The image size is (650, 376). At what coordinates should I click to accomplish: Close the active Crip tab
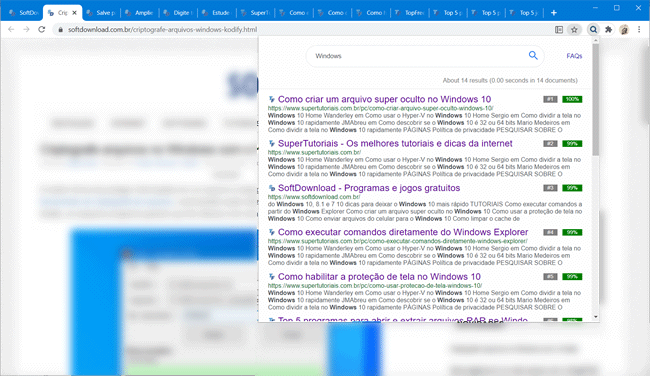coord(75,13)
